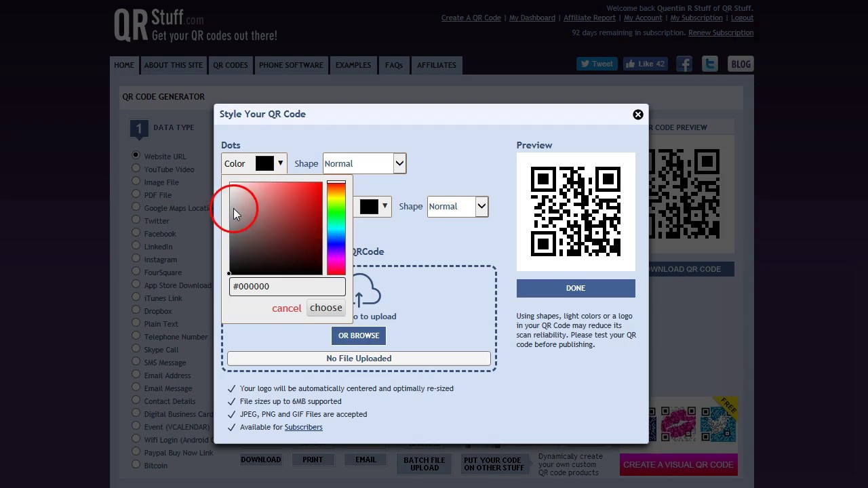Open the Twitter bird icon in header
868x488 pixels.
tap(710, 64)
